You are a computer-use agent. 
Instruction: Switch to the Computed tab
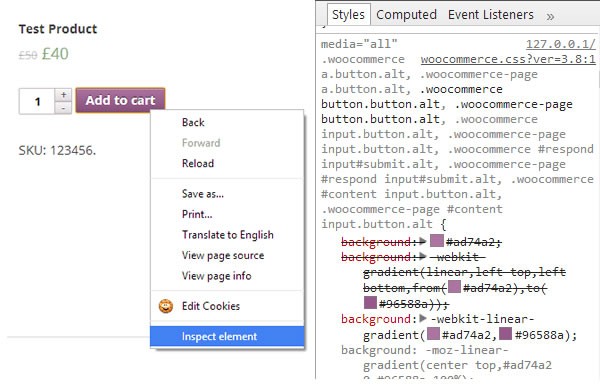click(406, 15)
